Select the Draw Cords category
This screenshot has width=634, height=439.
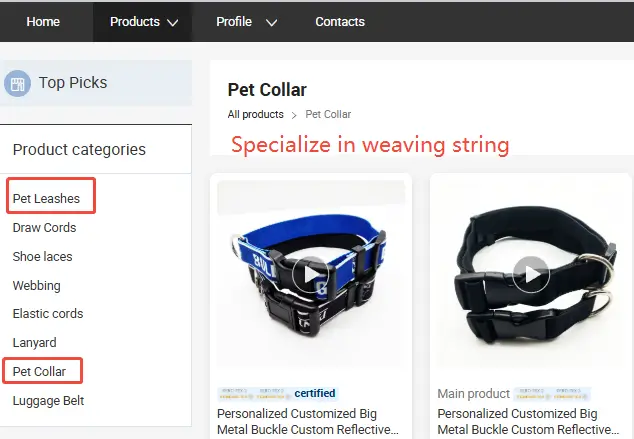pos(44,228)
